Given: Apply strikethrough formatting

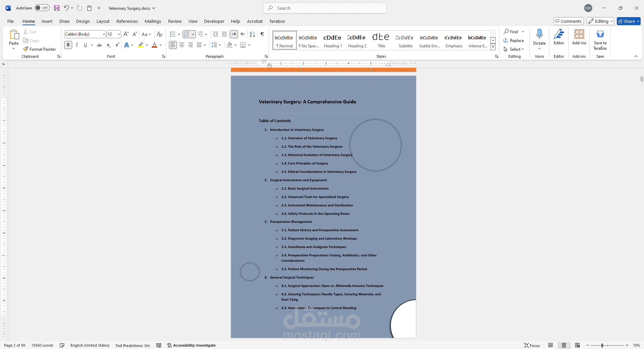Looking at the screenshot, I should click(x=99, y=45).
